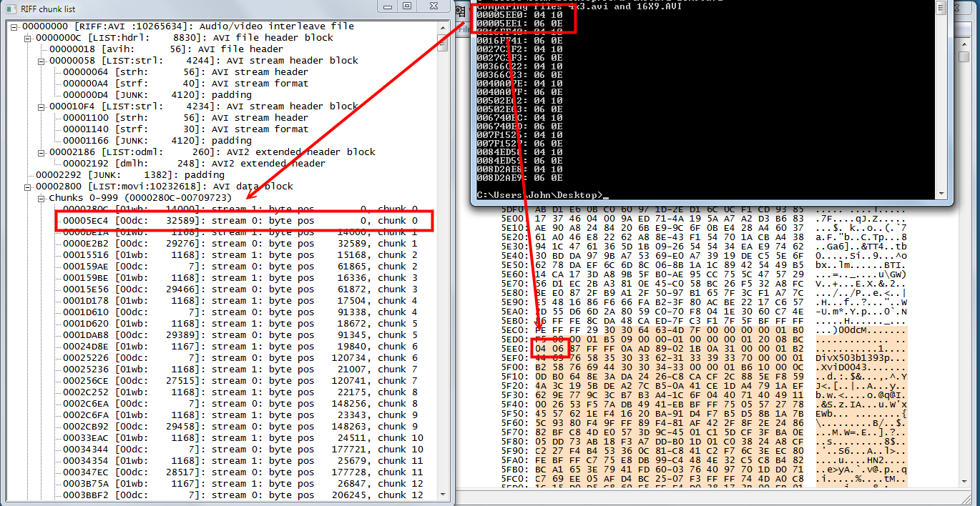Select the 0001D178 01wb chunk 4 row
Viewport: 980px width, 506px height.
[x=240, y=301]
